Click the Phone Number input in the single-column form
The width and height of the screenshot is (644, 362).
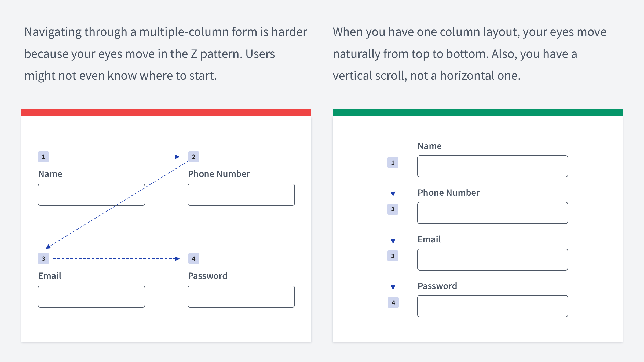pyautogui.click(x=492, y=213)
